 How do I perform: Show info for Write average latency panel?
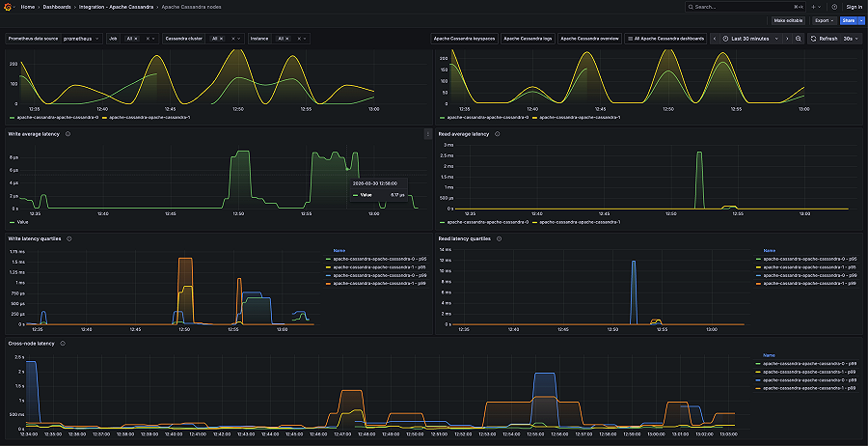pos(68,134)
